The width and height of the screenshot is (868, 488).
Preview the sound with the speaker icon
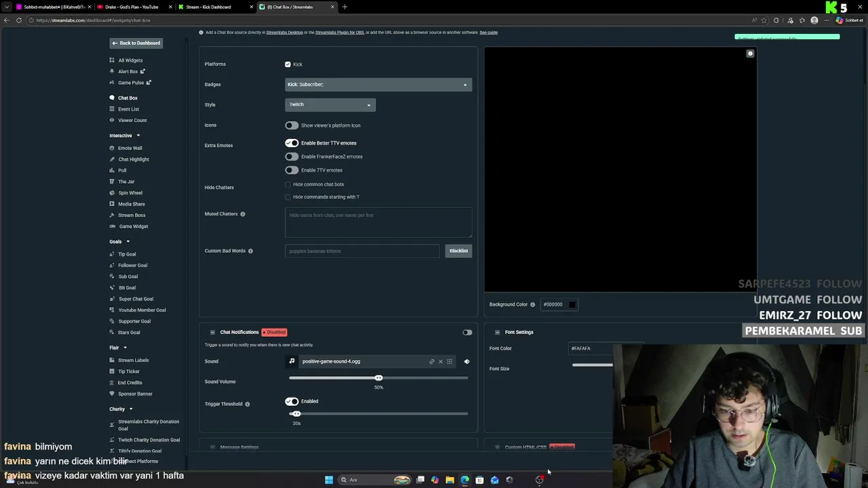pos(467,361)
